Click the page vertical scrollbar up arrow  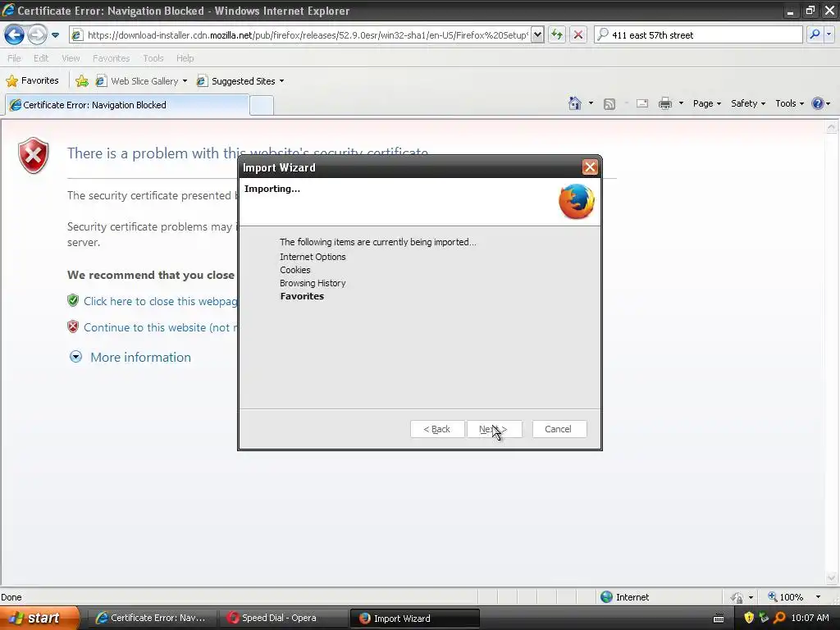(x=832, y=127)
